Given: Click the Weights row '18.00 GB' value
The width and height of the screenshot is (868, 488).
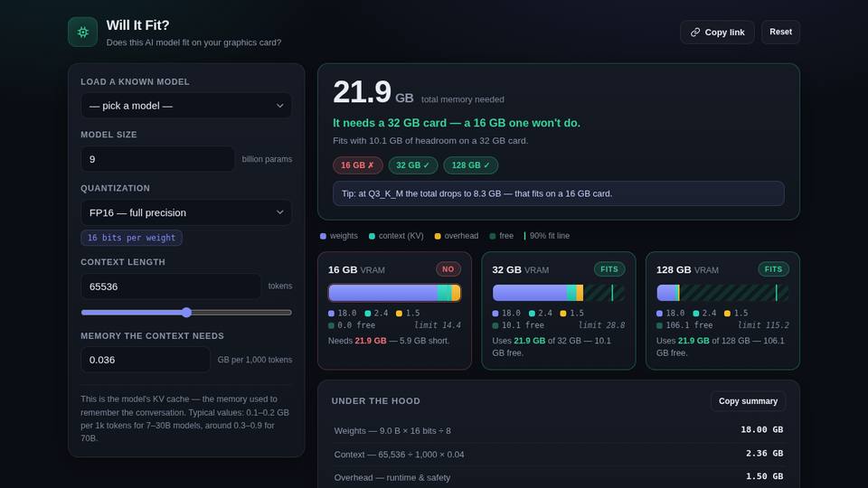Looking at the screenshot, I should 761,430.
